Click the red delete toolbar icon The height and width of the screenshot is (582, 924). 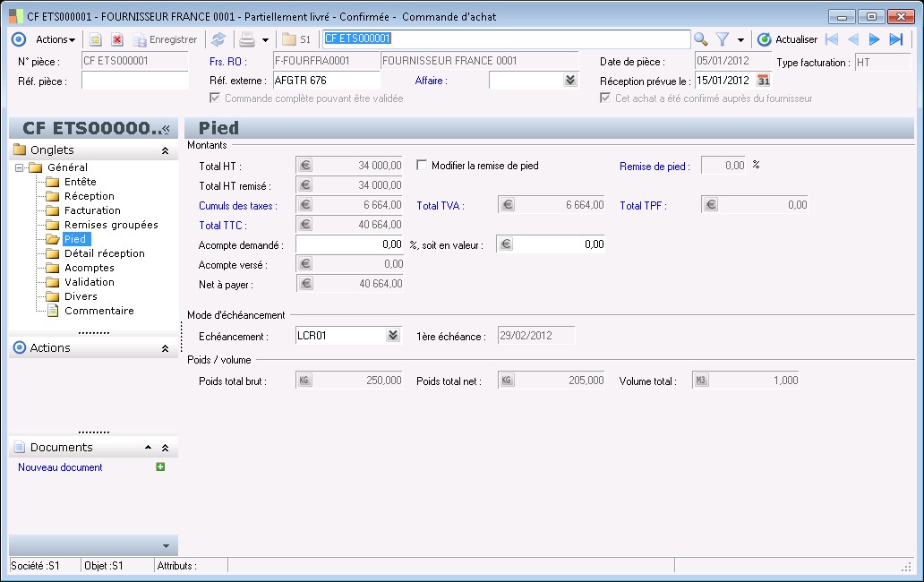[x=117, y=39]
